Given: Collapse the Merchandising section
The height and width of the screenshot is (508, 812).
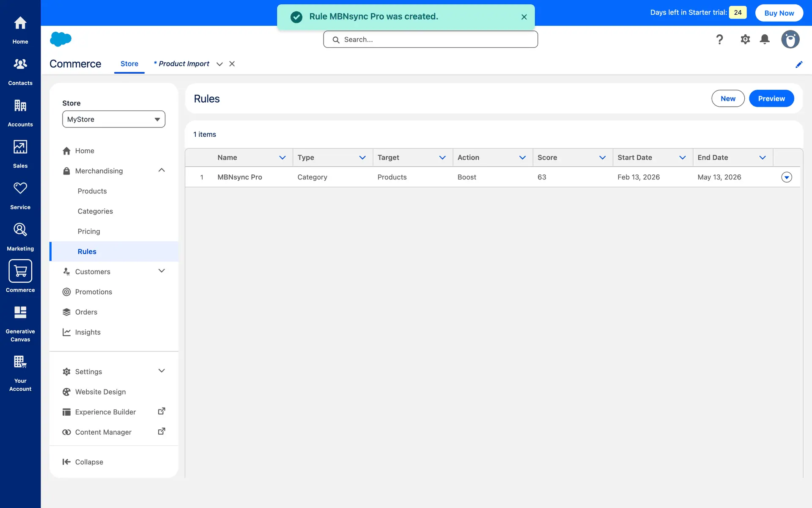Looking at the screenshot, I should tap(162, 171).
